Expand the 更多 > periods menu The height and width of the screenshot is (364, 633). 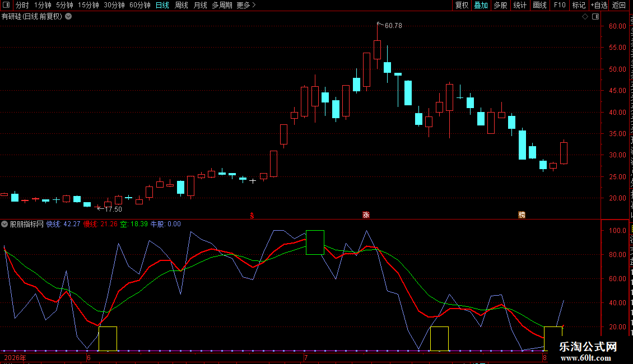coord(246,5)
